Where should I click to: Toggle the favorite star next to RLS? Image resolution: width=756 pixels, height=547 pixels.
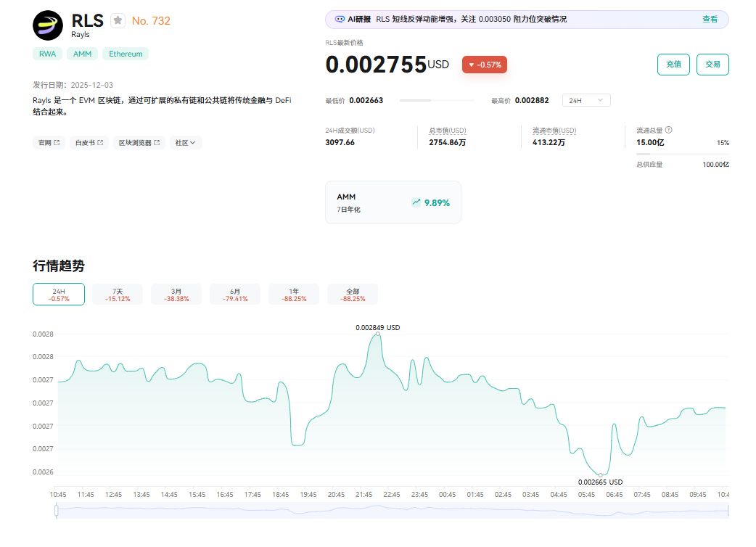point(118,21)
